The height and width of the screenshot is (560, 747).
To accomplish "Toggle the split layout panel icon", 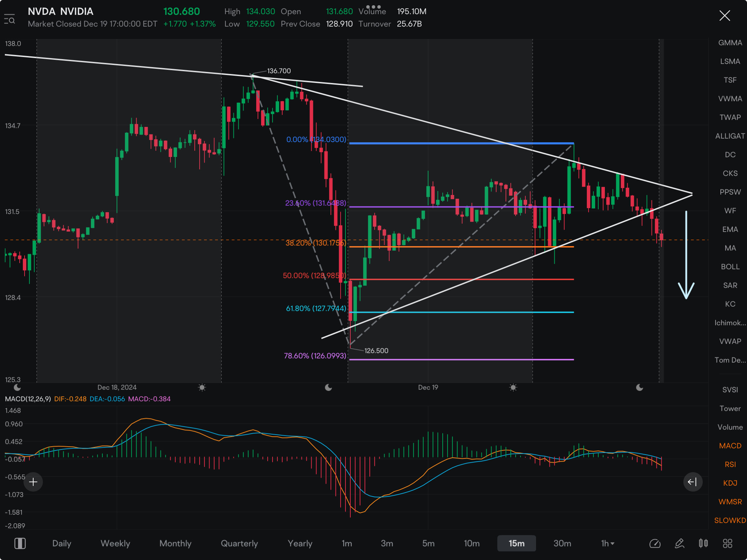I will coord(20,543).
